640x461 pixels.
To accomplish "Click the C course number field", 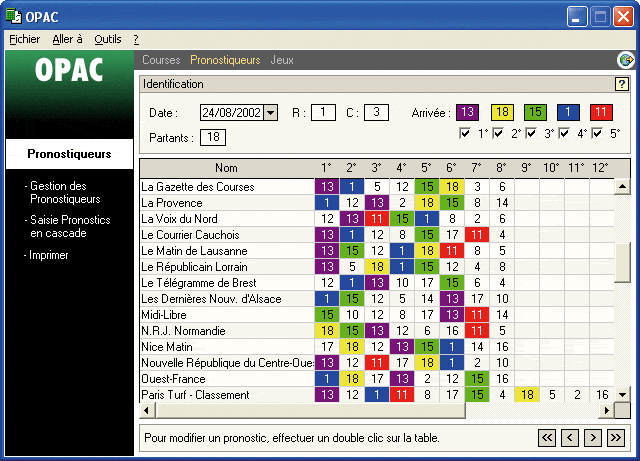I will pos(376,112).
